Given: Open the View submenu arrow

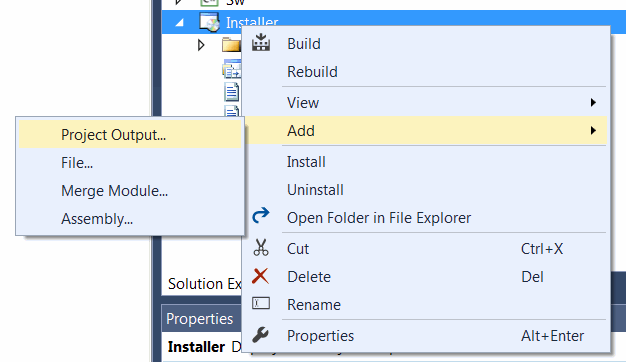Looking at the screenshot, I should [593, 103].
